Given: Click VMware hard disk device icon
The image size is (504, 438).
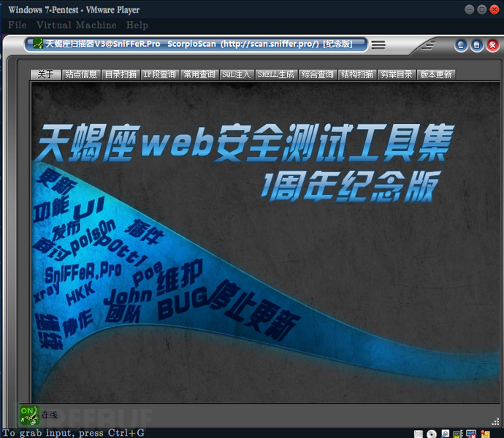Looking at the screenshot, I should click(419, 434).
